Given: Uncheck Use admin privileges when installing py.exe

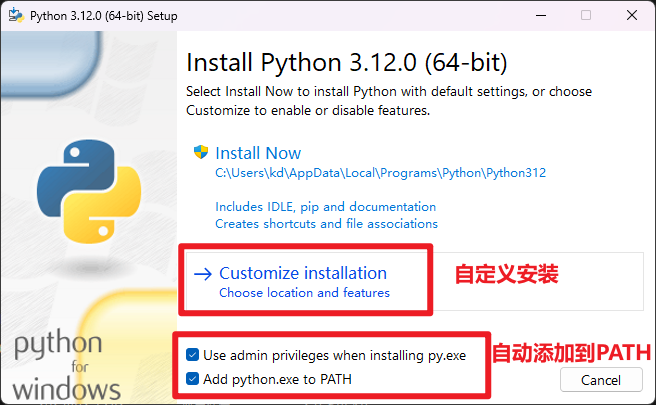Looking at the screenshot, I should (192, 355).
